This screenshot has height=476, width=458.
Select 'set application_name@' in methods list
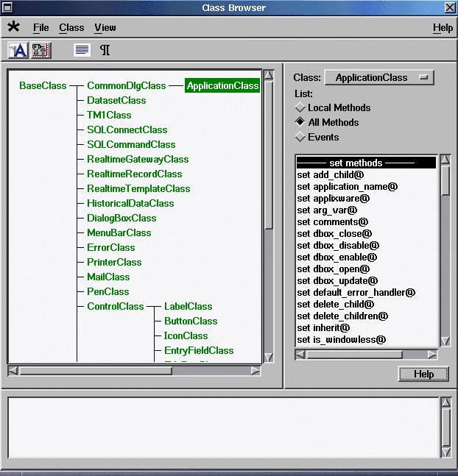pos(347,186)
